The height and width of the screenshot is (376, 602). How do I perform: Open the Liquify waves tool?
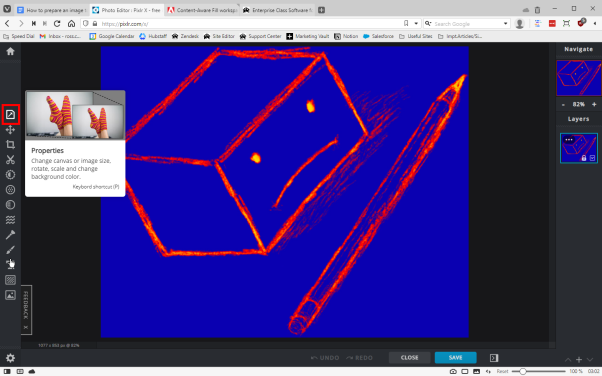pyautogui.click(x=10, y=220)
